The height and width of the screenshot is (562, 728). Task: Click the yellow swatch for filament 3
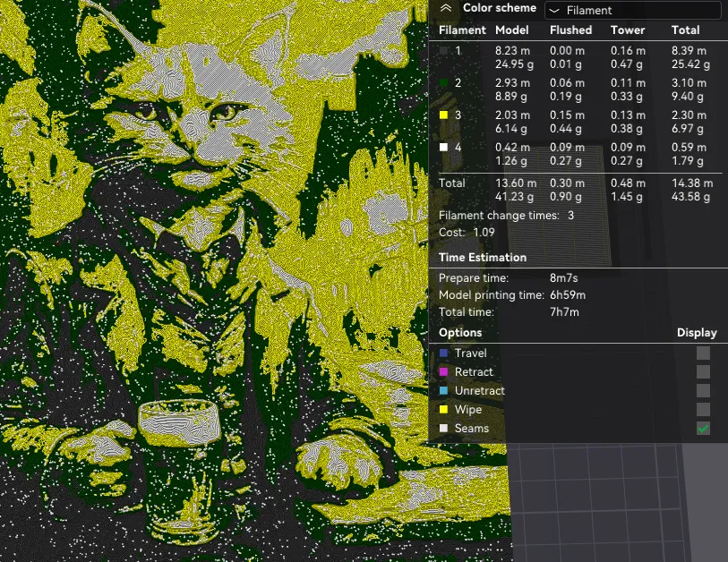point(444,115)
